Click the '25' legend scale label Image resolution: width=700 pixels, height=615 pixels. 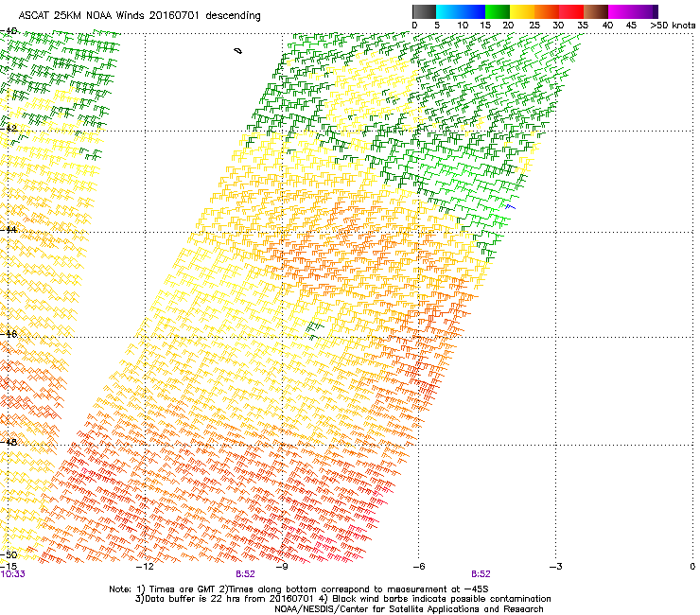pyautogui.click(x=534, y=26)
